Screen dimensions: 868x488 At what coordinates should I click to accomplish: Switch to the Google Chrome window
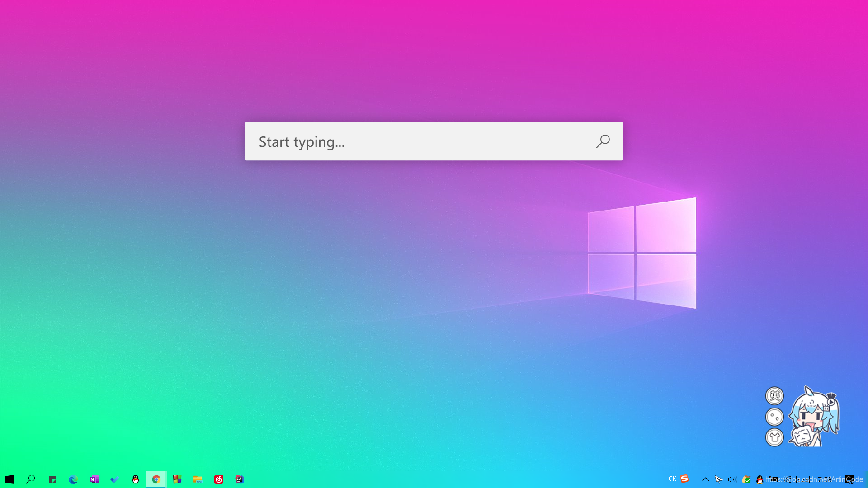click(x=156, y=479)
